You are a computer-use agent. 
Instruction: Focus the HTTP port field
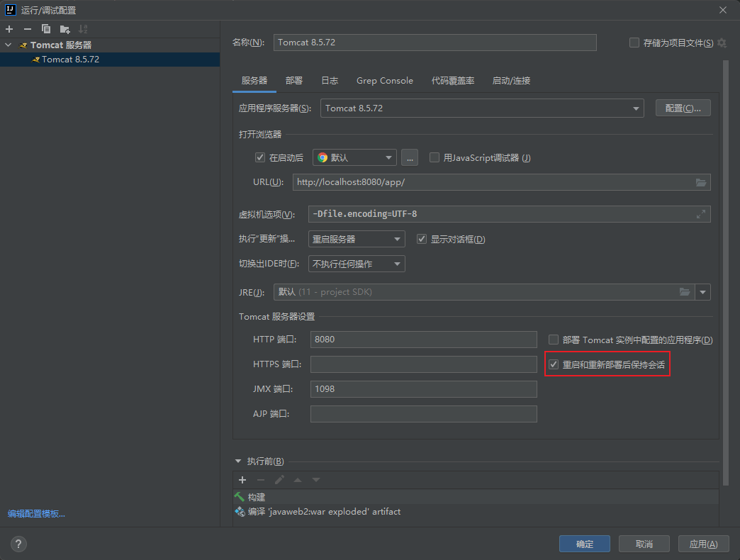pos(423,340)
